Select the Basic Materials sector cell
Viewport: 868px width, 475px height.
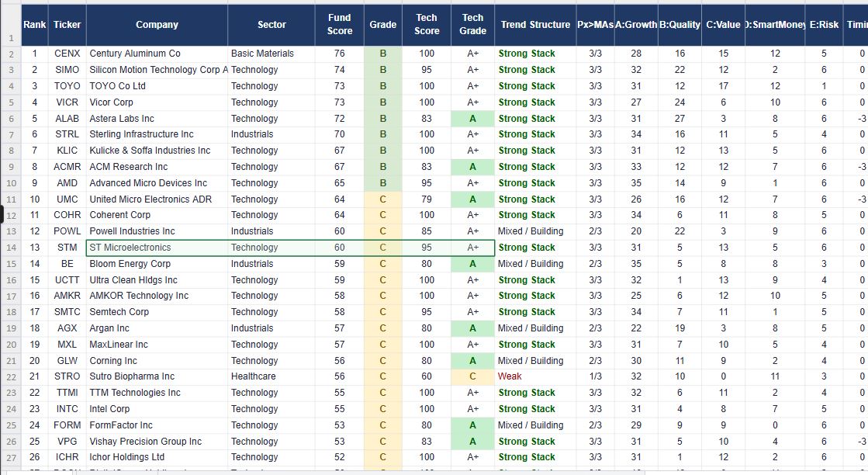pyautogui.click(x=271, y=54)
